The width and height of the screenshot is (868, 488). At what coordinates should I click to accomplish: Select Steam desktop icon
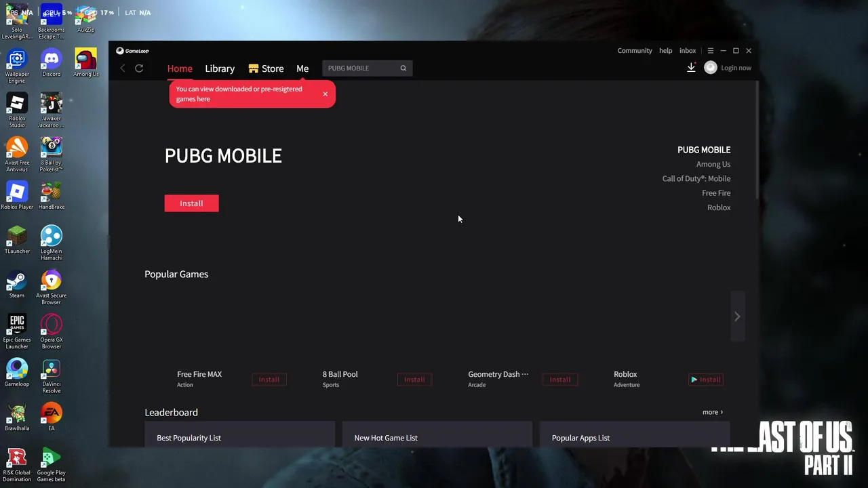(17, 285)
